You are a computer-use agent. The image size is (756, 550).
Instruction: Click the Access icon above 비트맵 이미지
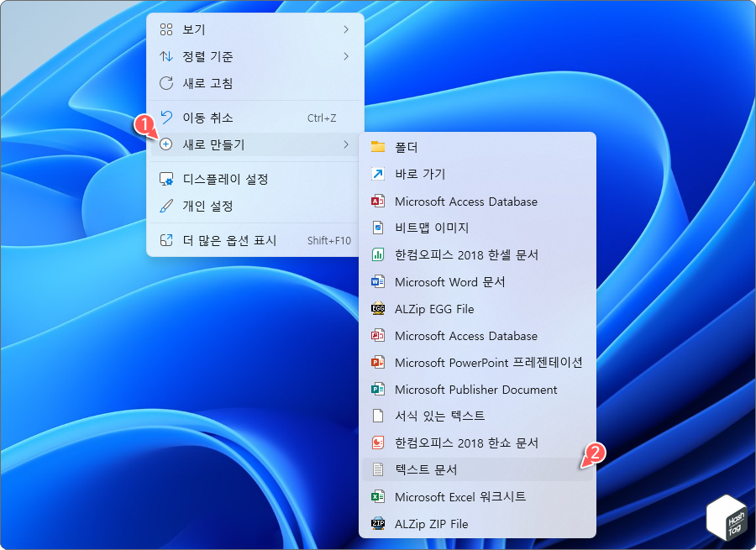click(x=378, y=201)
